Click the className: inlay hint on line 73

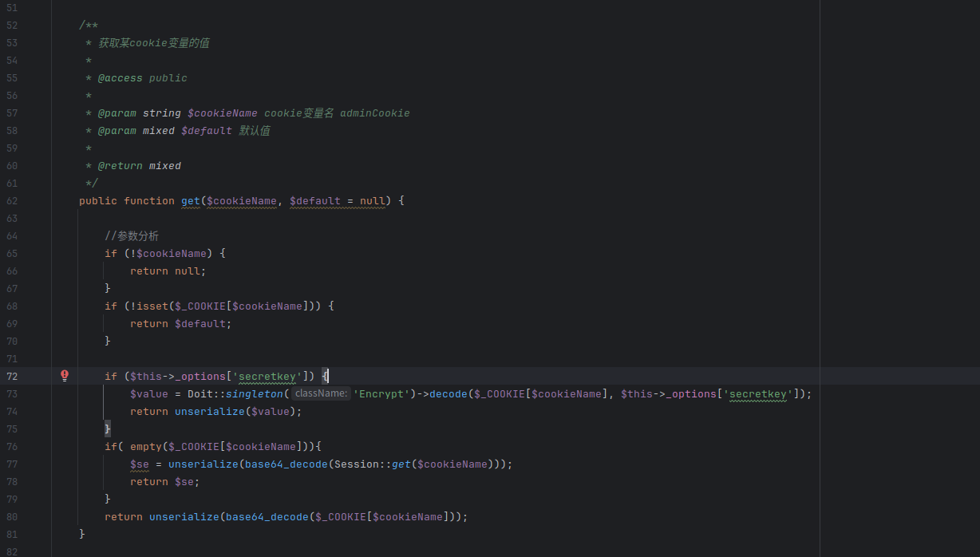click(321, 393)
